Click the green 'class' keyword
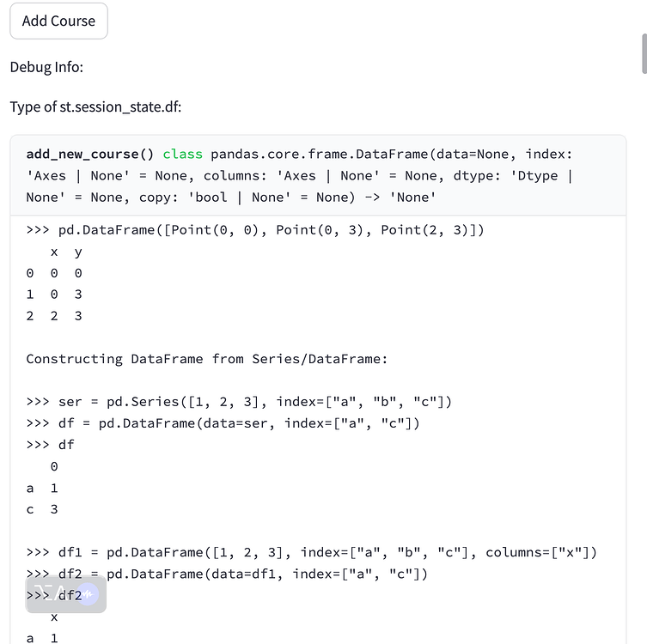The image size is (647, 644). [182, 154]
